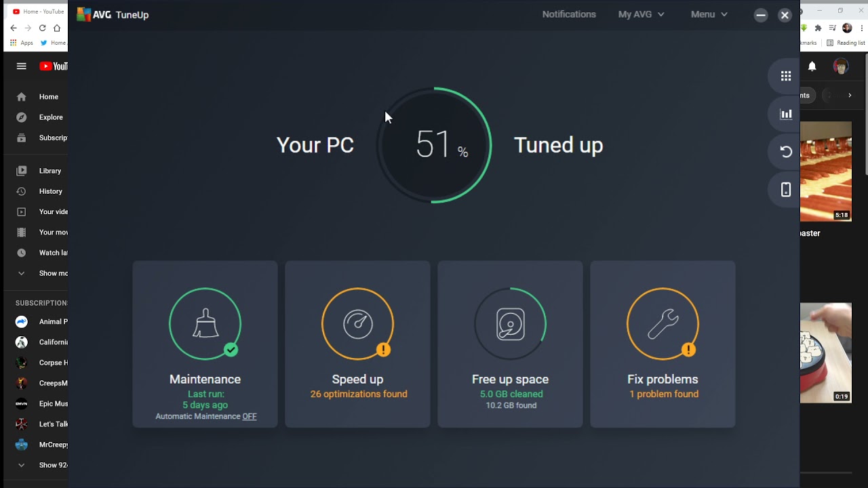
Task: Click 26 optimizations found text
Action: [359, 394]
